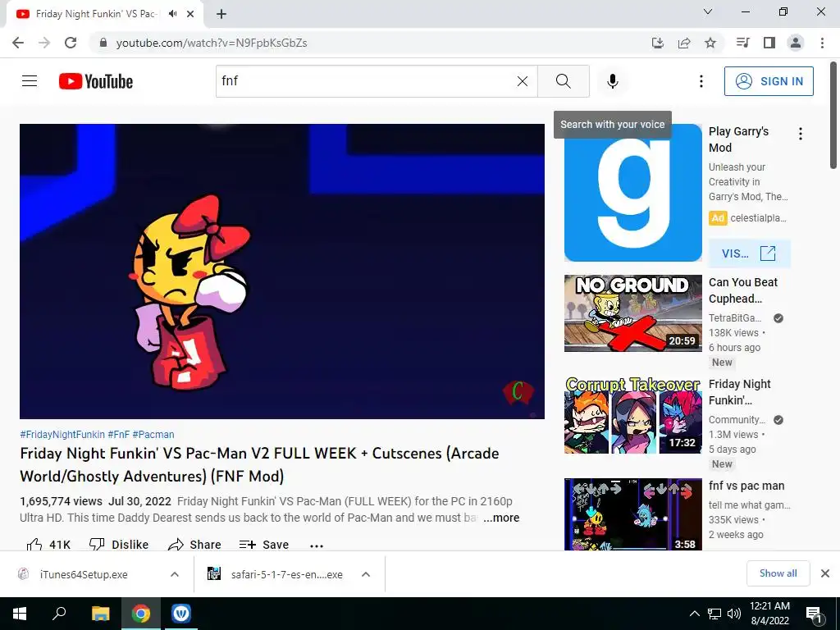This screenshot has width=840, height=630.
Task: Open the #Pacman hashtag link
Action: pos(153,435)
